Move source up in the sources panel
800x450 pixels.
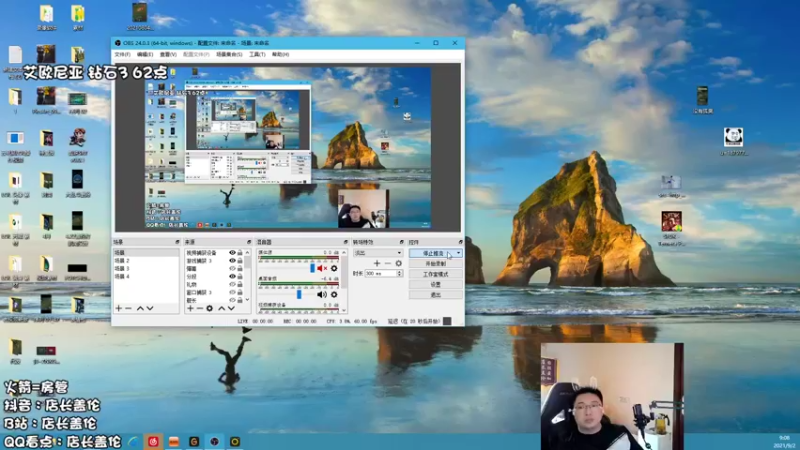(x=221, y=308)
